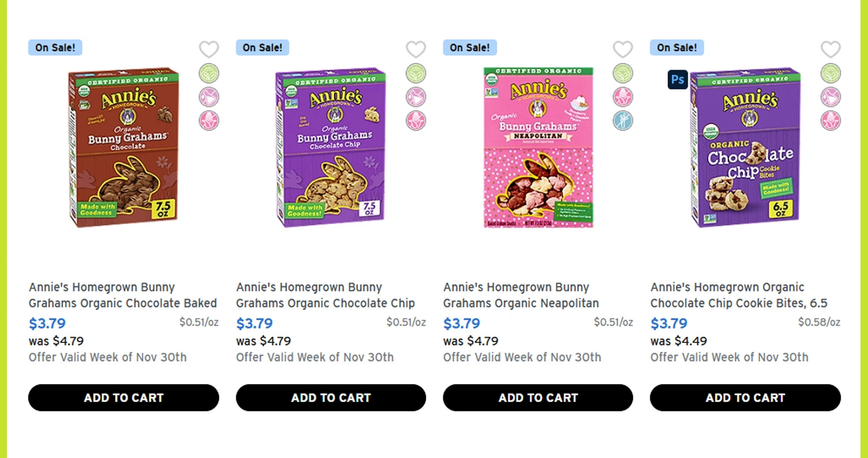Screen dimensions: 868x458
Task: Click the corn badge under Chocolate Chip Grahams icons
Action: [416, 121]
